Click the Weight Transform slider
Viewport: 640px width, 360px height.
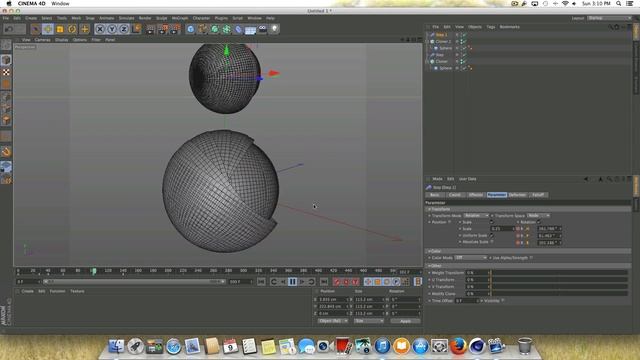[x=559, y=273]
